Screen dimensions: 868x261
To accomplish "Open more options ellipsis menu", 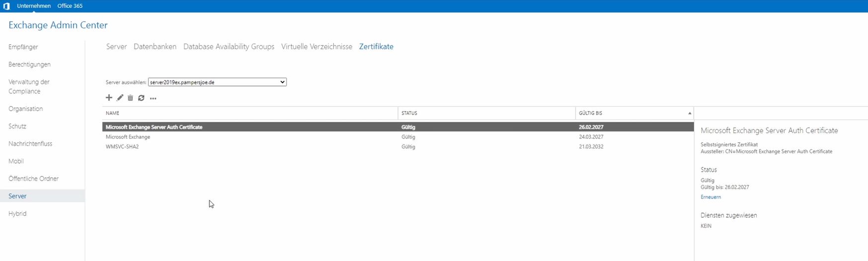I will 153,98.
